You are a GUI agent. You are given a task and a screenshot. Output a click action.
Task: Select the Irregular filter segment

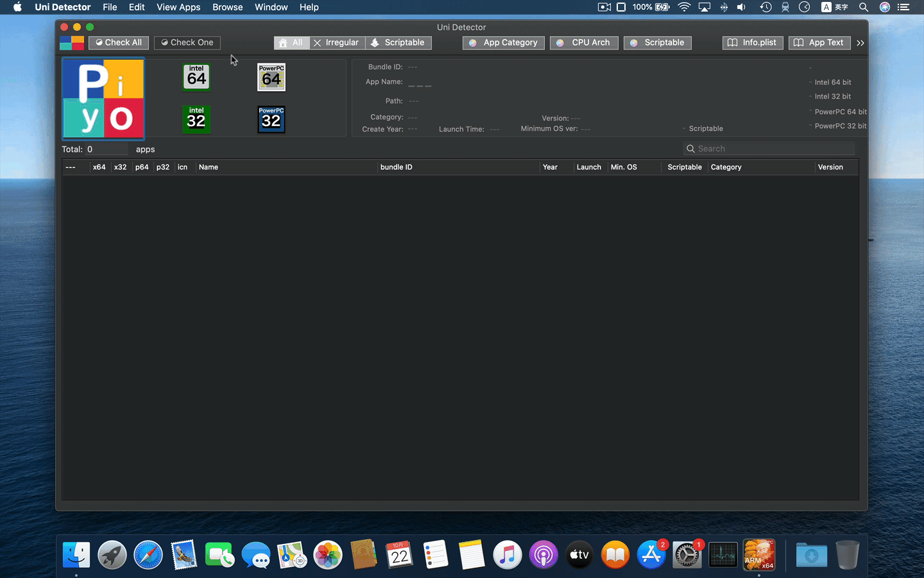(x=338, y=42)
